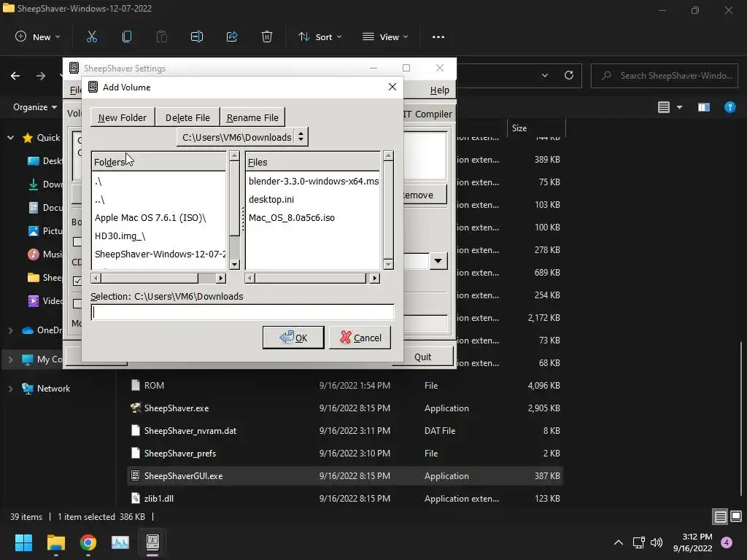Confirm with the OK button

pyautogui.click(x=293, y=338)
